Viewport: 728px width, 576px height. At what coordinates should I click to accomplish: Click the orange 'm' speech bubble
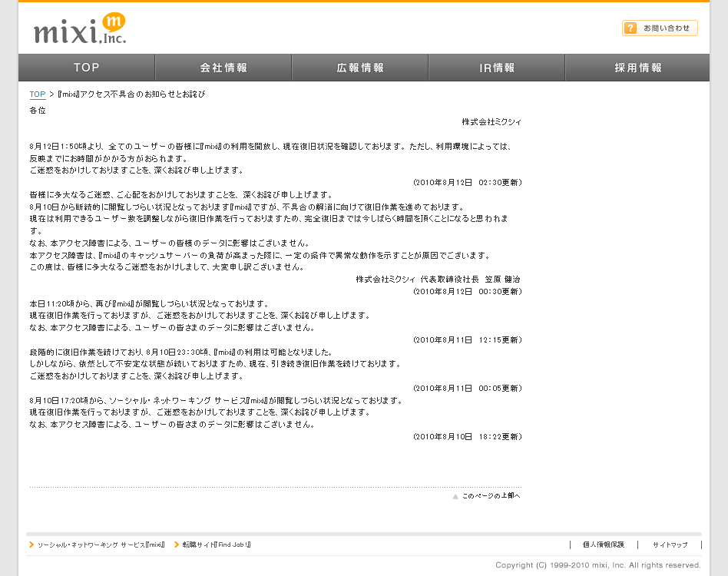click(113, 22)
